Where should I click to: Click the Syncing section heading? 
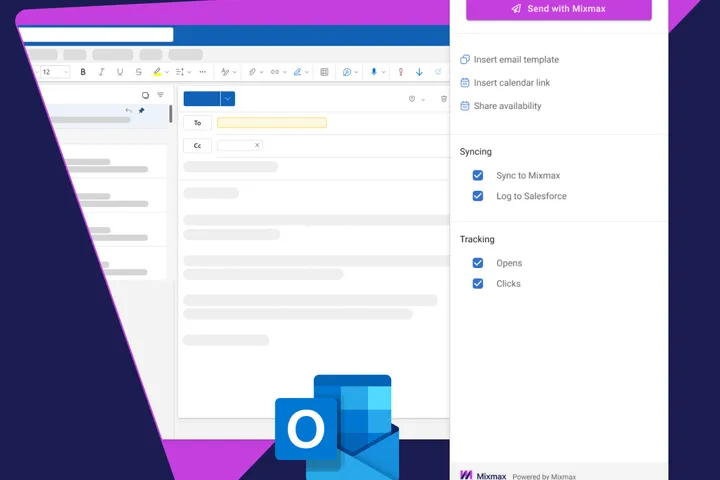476,152
